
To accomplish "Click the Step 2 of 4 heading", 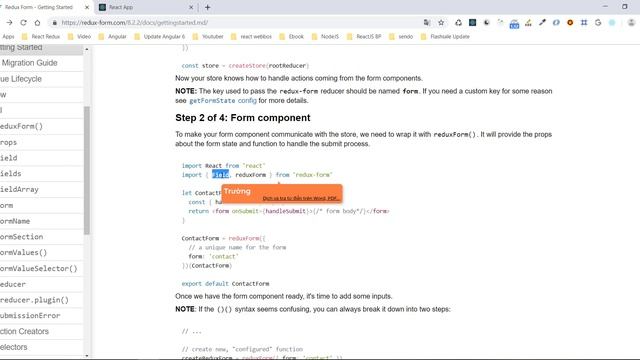I will pos(243,118).
